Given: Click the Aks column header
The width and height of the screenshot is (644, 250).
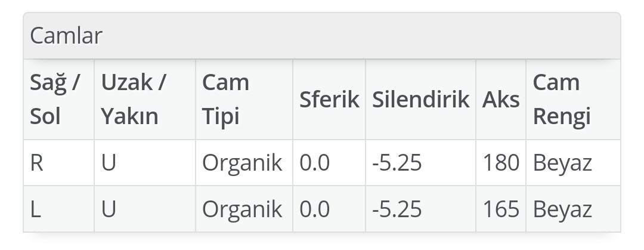Looking at the screenshot, I should (500, 99).
